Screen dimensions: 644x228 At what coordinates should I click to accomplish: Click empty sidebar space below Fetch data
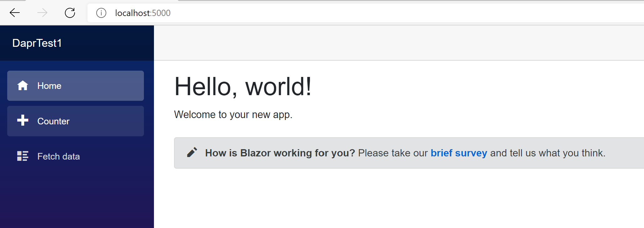coord(77,198)
